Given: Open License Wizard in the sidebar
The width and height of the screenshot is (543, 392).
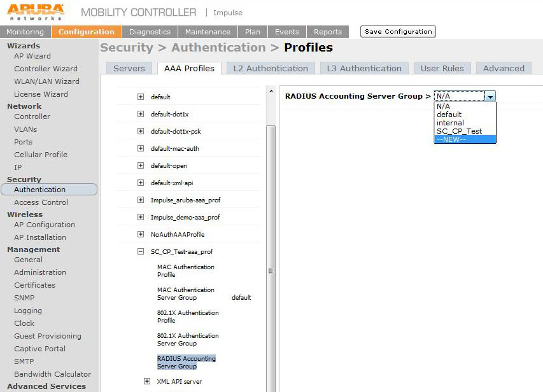Looking at the screenshot, I should click(41, 94).
